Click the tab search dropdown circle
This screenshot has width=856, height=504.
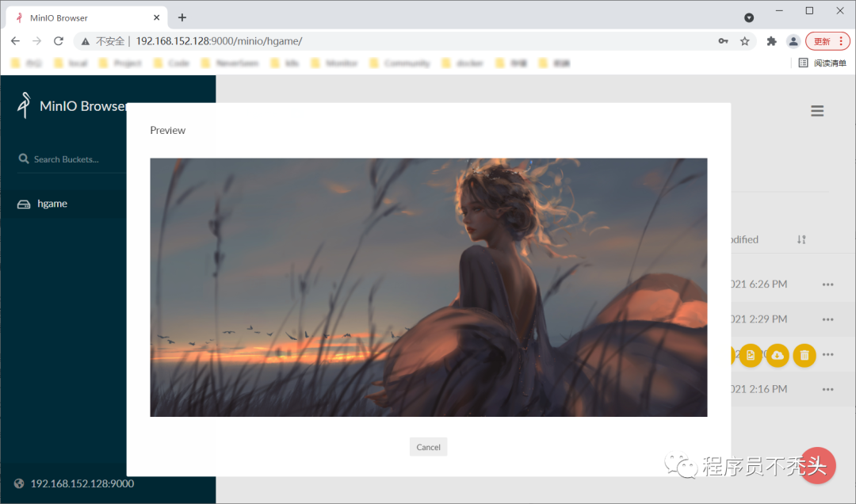(749, 17)
